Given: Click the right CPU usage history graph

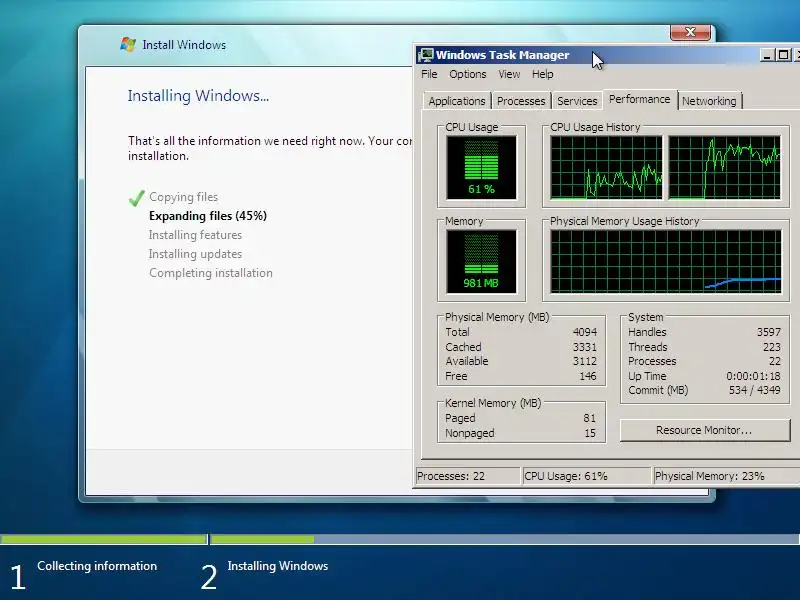Looking at the screenshot, I should click(724, 167).
